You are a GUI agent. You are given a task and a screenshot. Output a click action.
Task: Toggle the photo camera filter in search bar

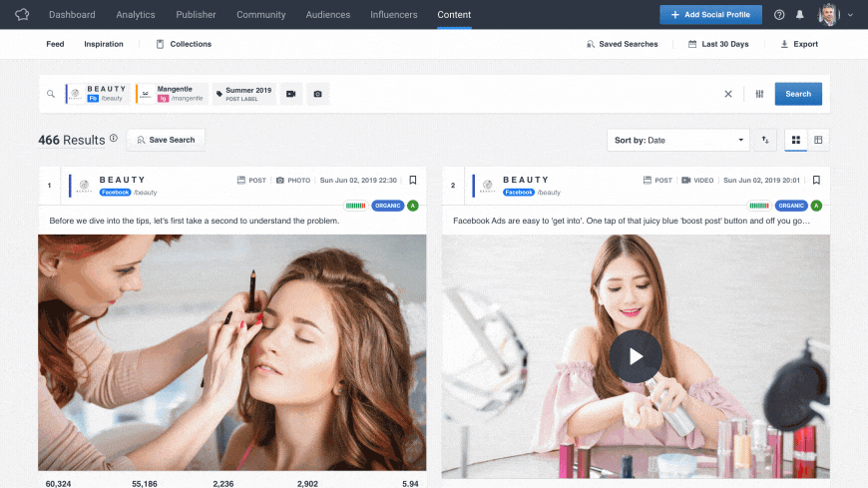tap(317, 94)
